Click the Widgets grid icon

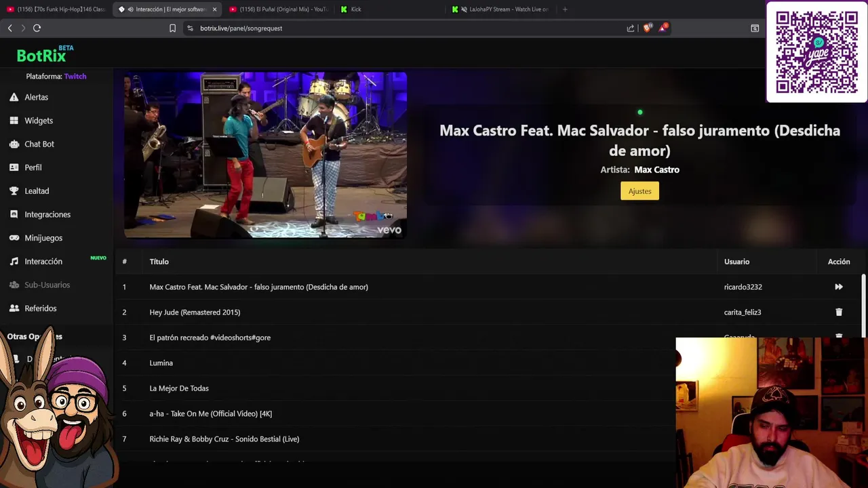coord(14,121)
